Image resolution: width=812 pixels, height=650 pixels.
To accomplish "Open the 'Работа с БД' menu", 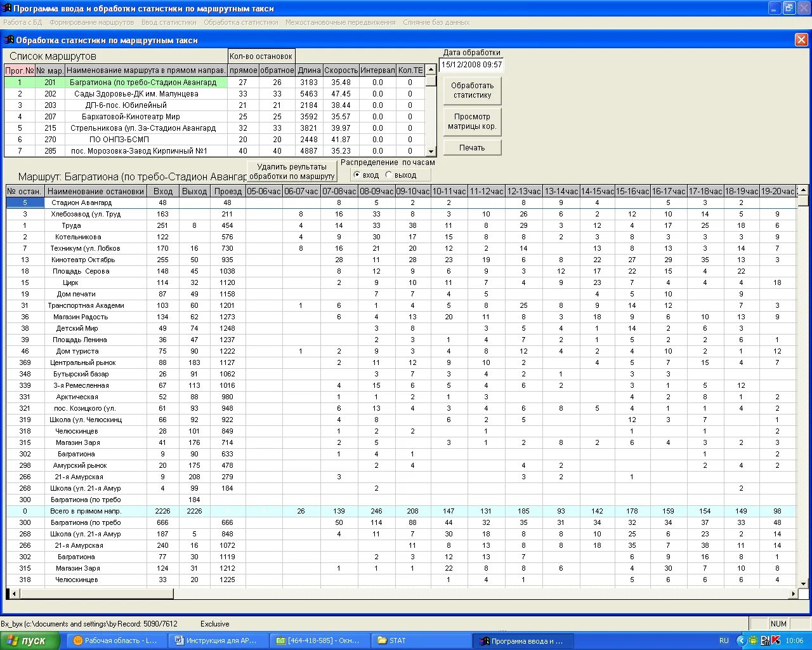I will pos(23,22).
